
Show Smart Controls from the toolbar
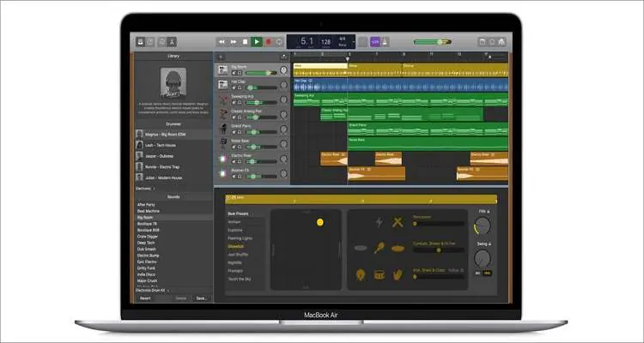click(x=162, y=42)
